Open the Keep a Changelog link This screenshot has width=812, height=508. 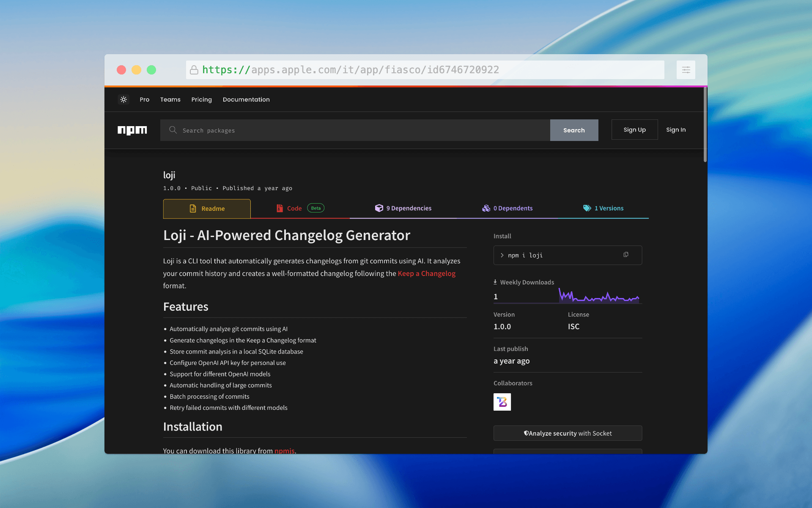click(x=426, y=273)
